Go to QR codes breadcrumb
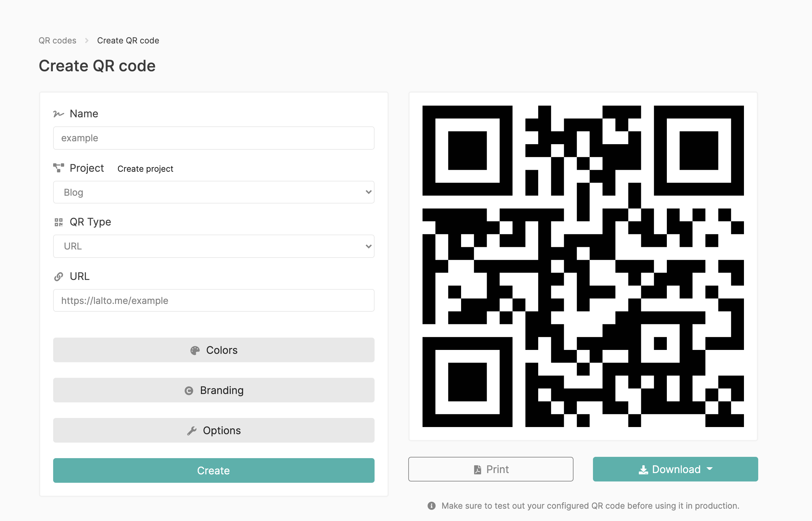This screenshot has width=812, height=521. (x=58, y=41)
